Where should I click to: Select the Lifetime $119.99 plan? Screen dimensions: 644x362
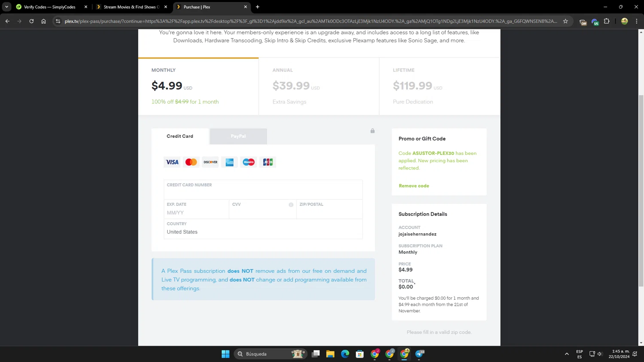click(x=440, y=86)
